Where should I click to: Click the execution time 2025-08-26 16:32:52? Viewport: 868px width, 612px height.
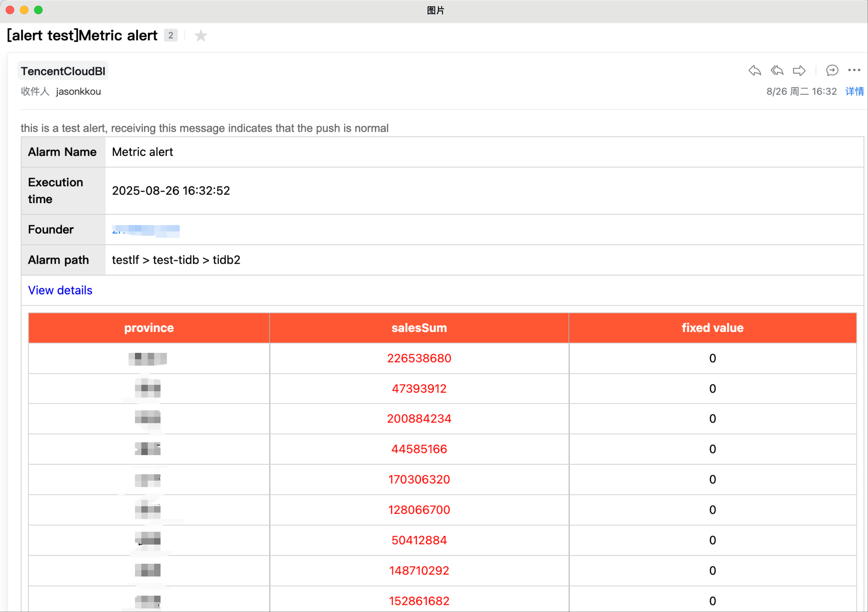coord(171,191)
